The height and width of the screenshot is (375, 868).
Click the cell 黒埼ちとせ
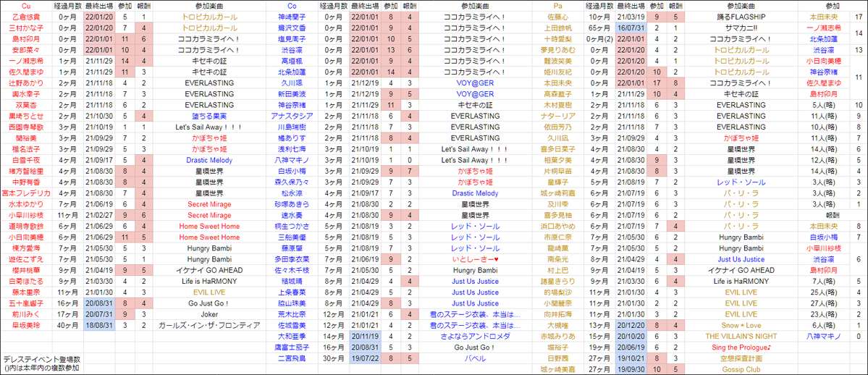(x=26, y=116)
